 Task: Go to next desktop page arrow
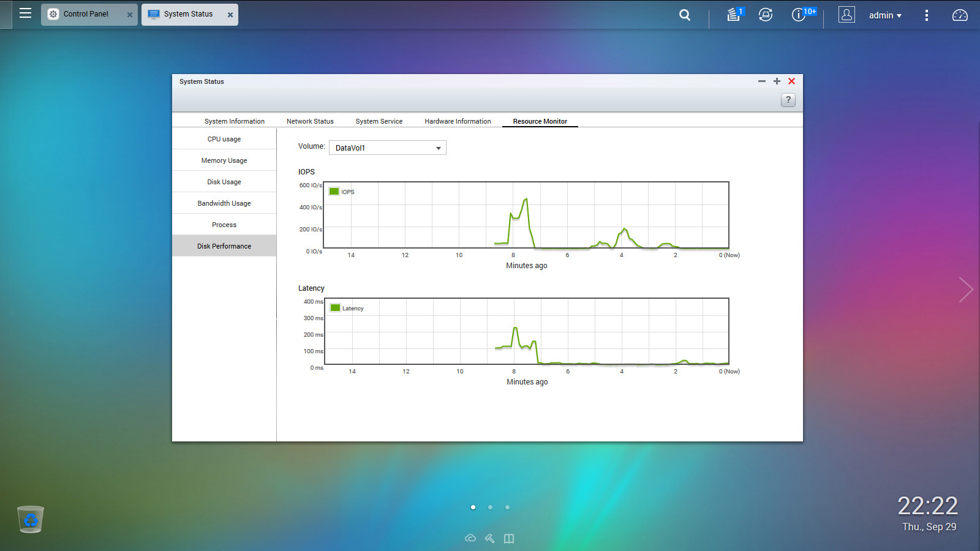pos(966,290)
